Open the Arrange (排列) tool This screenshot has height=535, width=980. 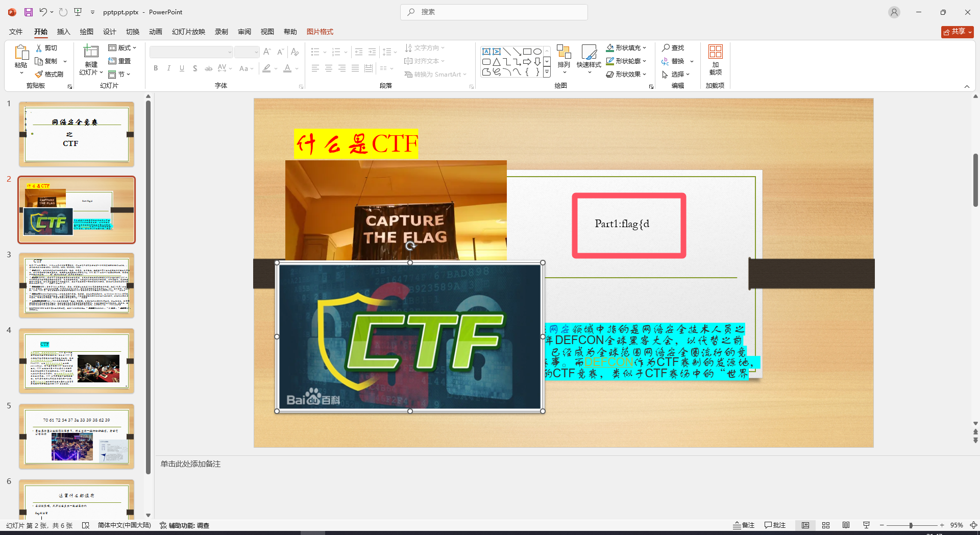(x=563, y=57)
